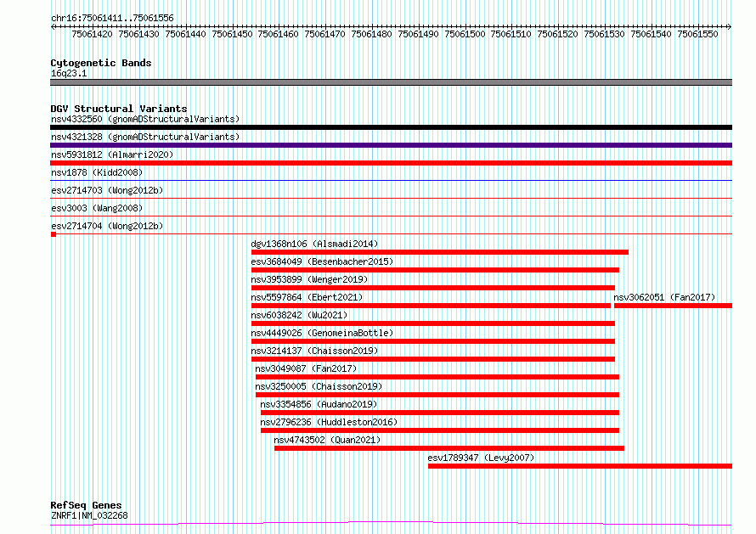
Task: Select nsv3250005 (Chaisson2019) label
Action: point(319,386)
